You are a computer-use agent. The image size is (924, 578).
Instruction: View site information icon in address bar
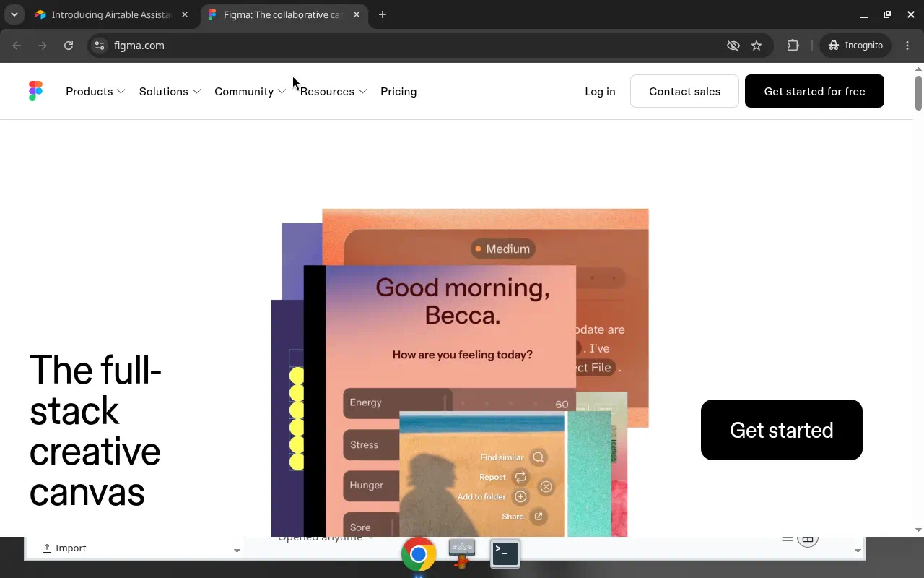(100, 46)
